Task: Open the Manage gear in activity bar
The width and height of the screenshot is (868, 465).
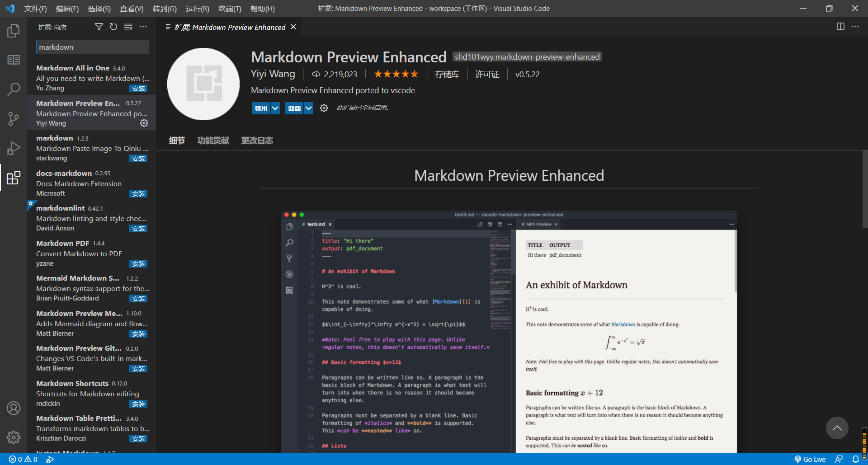Action: click(x=14, y=437)
